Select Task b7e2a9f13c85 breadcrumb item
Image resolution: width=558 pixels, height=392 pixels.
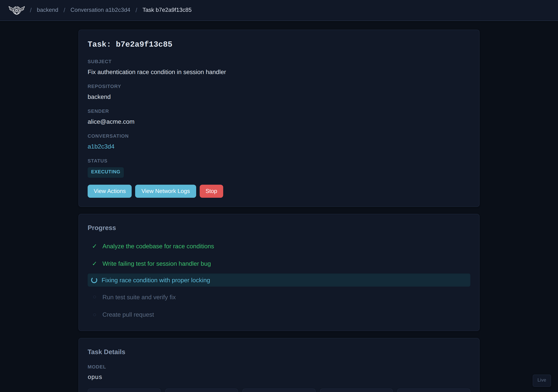point(167,10)
